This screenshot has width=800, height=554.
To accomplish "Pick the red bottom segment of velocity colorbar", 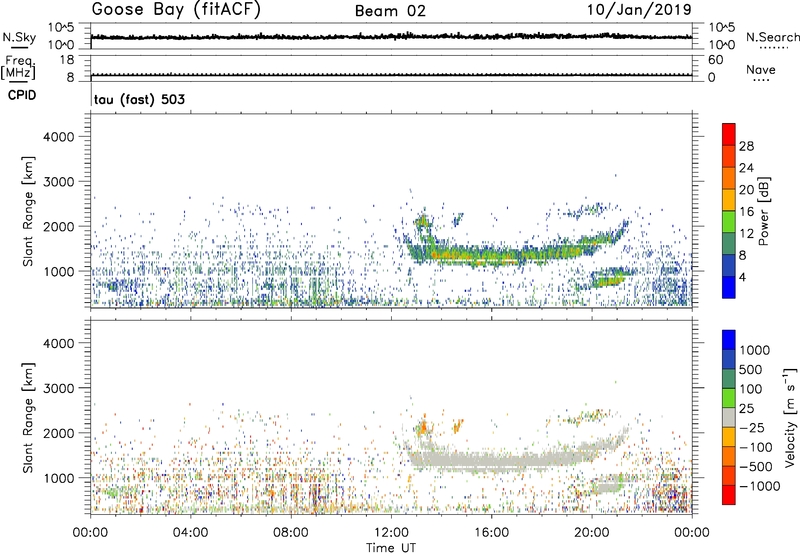I will (729, 495).
